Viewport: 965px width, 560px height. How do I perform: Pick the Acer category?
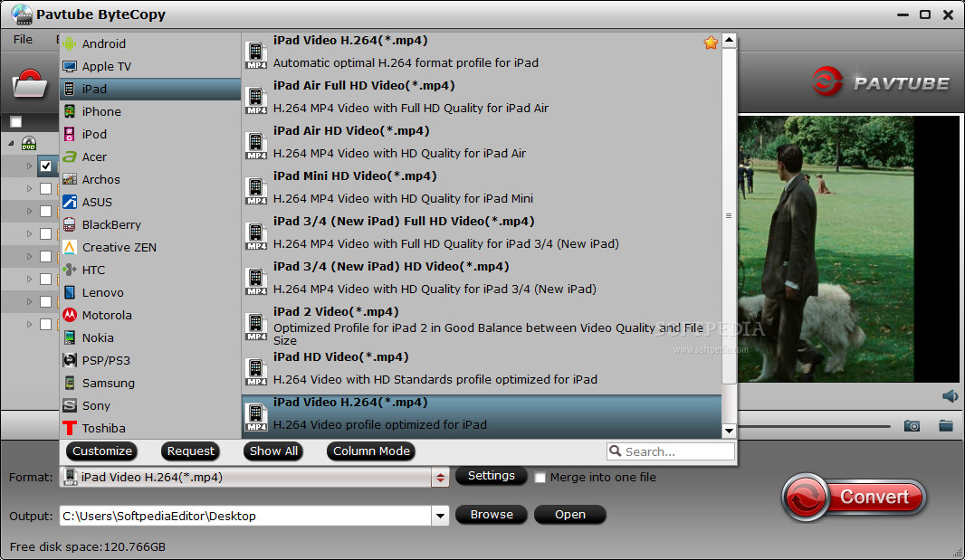click(x=150, y=157)
